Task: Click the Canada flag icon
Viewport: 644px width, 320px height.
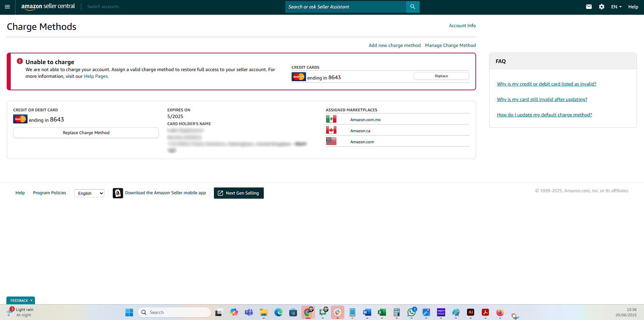Action: click(331, 130)
